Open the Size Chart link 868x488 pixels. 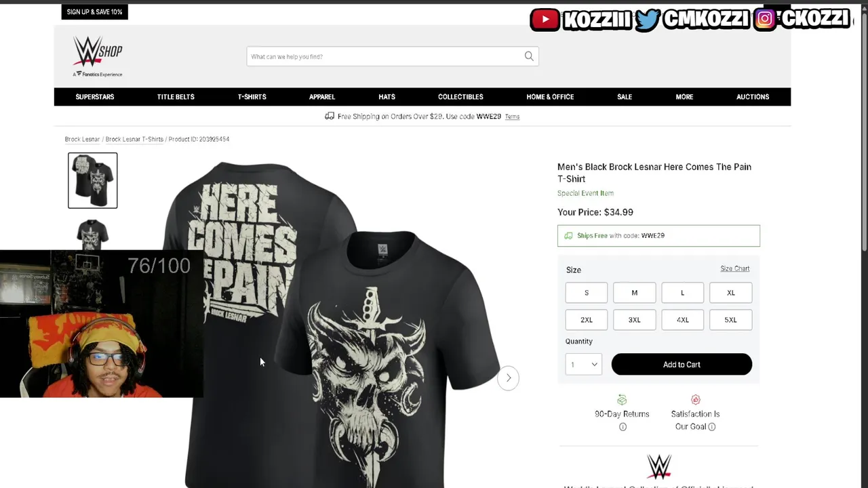(x=734, y=268)
